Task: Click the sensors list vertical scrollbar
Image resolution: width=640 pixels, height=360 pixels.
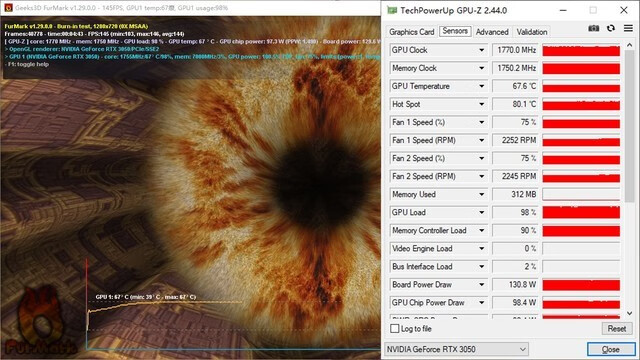Action: 629,127
